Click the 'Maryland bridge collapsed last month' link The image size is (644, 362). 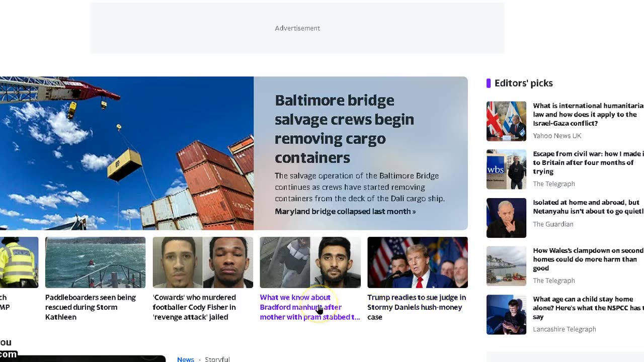tap(345, 211)
